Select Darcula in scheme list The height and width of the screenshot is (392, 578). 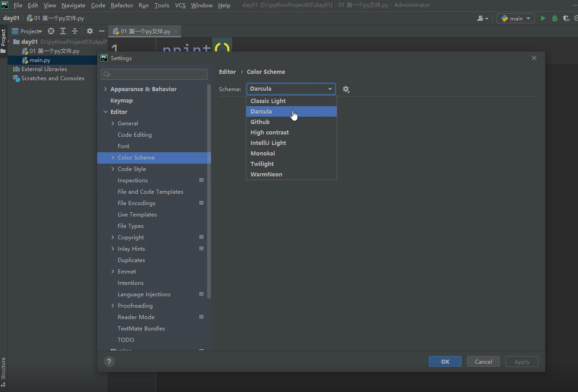[292, 111]
